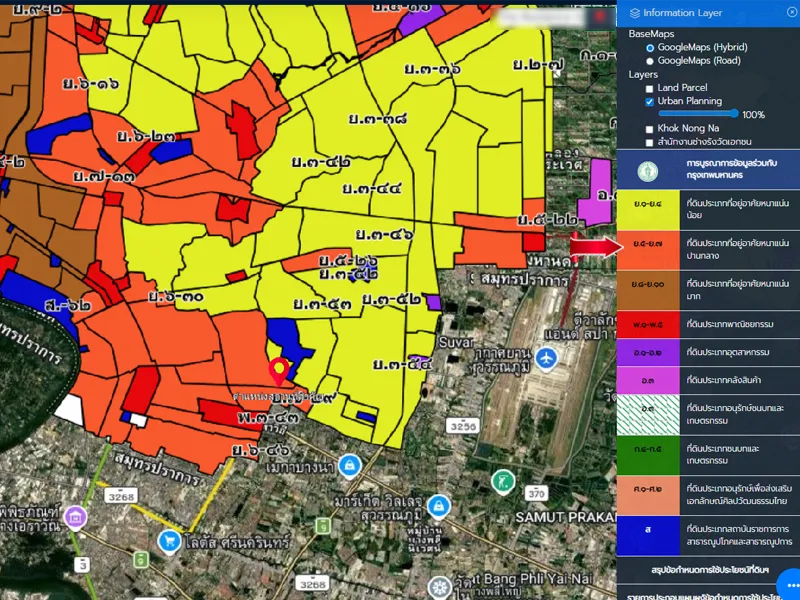The height and width of the screenshot is (600, 800).
Task: Click the Suvarnabhumi airport airplane icon
Action: pyautogui.click(x=545, y=357)
